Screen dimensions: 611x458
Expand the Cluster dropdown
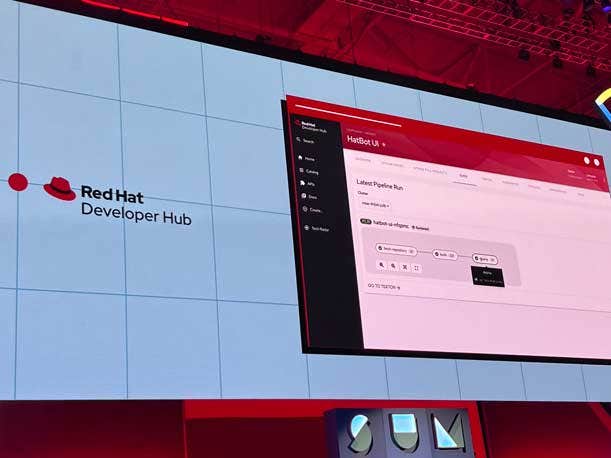[374, 204]
